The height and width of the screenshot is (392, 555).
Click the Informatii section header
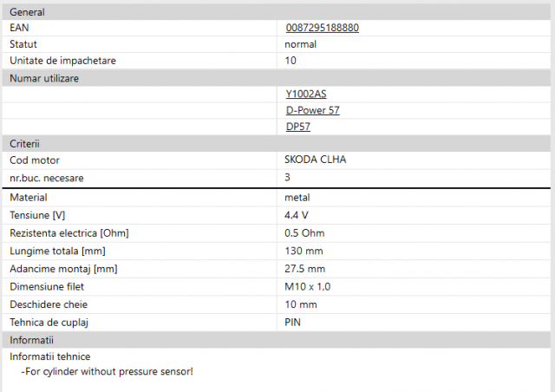31,339
